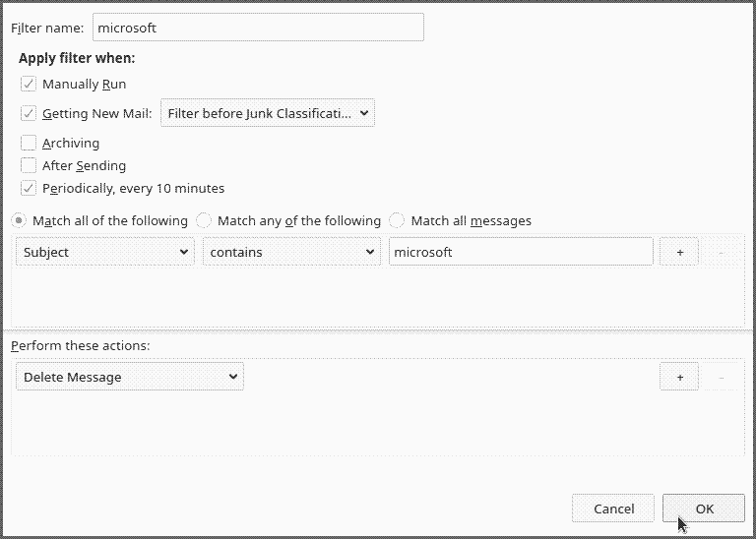Toggle the Manually Run checkbox
756x539 pixels.
[x=29, y=84]
